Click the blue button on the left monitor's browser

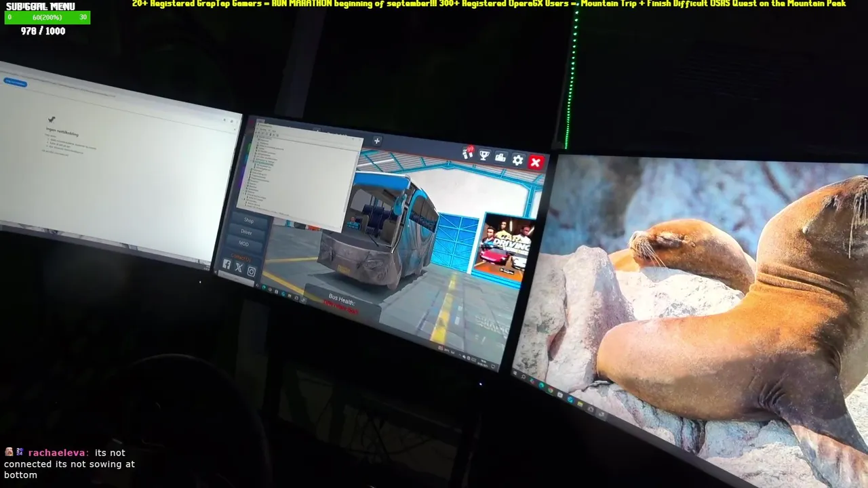click(15, 82)
